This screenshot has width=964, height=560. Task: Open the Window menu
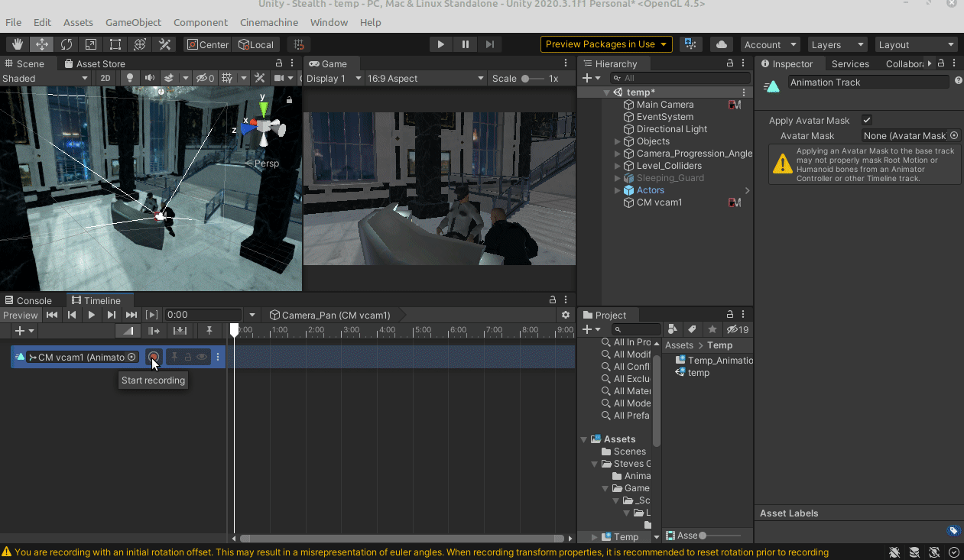(x=329, y=22)
